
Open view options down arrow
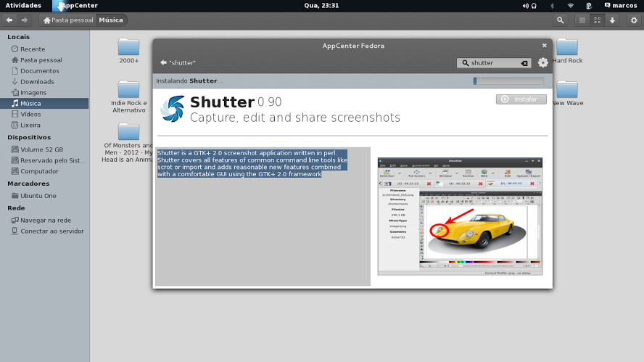[x=612, y=20]
